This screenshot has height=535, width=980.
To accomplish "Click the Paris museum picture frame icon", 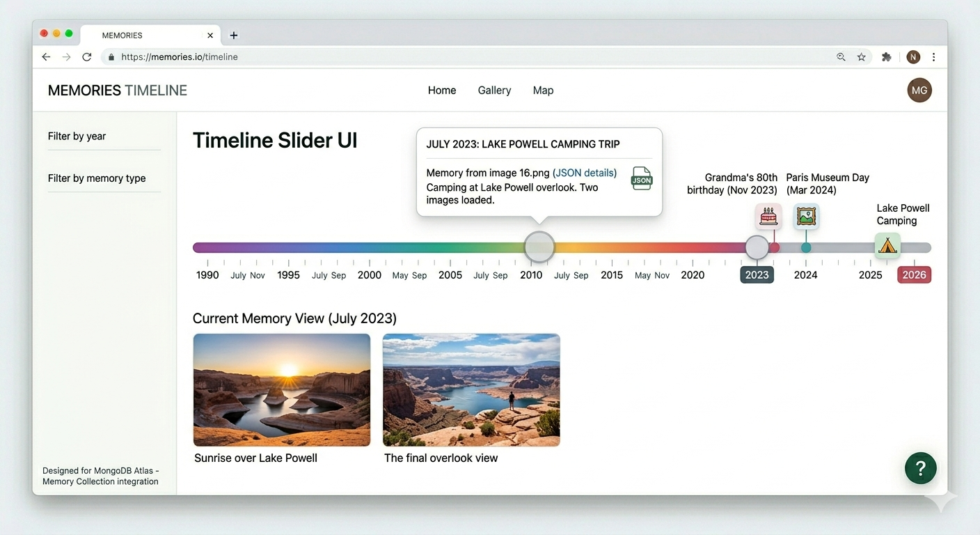I will pos(806,216).
